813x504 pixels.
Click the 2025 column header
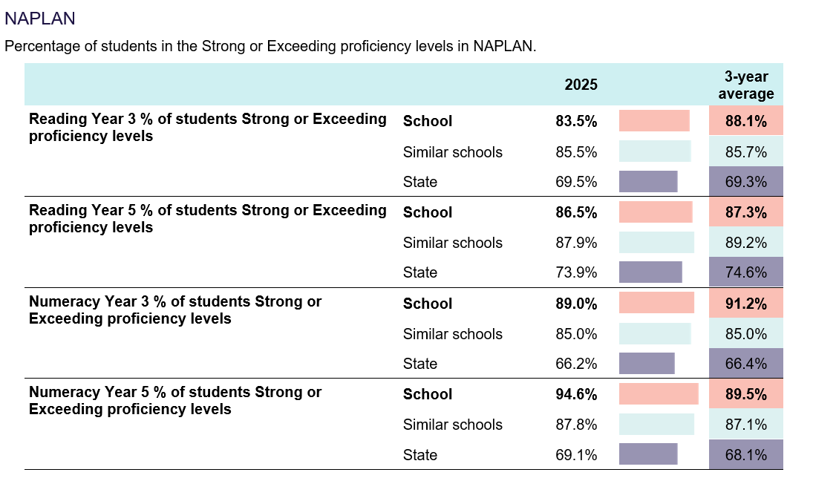(x=581, y=85)
